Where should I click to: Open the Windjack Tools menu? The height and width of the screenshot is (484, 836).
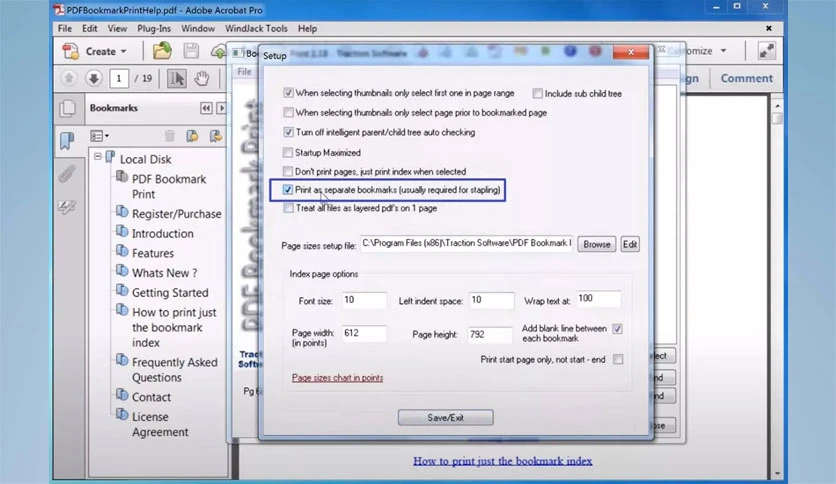(x=256, y=29)
